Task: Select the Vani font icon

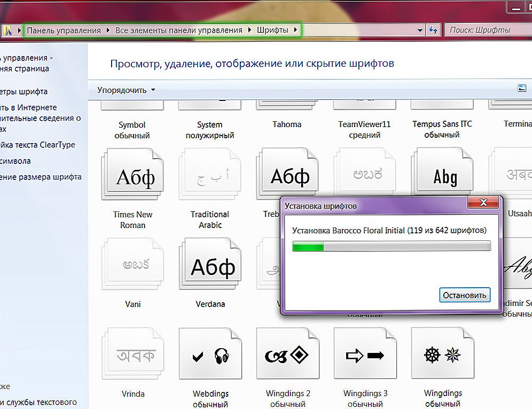Action: click(x=132, y=264)
